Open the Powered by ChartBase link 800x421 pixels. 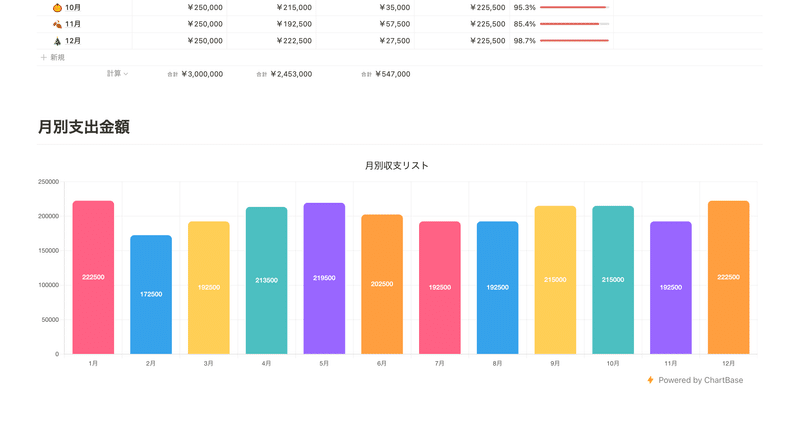(x=695, y=380)
